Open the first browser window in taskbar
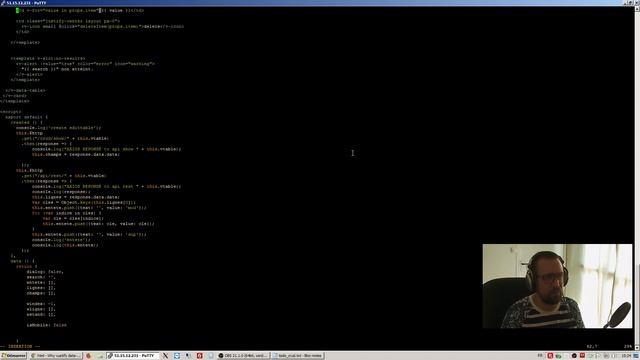Image resolution: width=640 pixels, height=360 pixels. (x=56, y=356)
